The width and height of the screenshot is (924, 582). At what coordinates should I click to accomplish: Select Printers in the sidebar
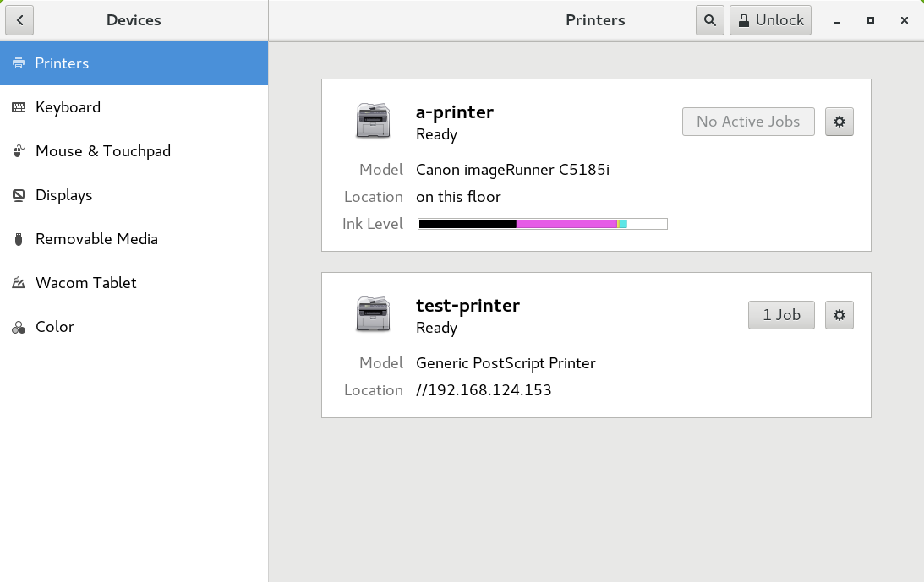pyautogui.click(x=134, y=63)
